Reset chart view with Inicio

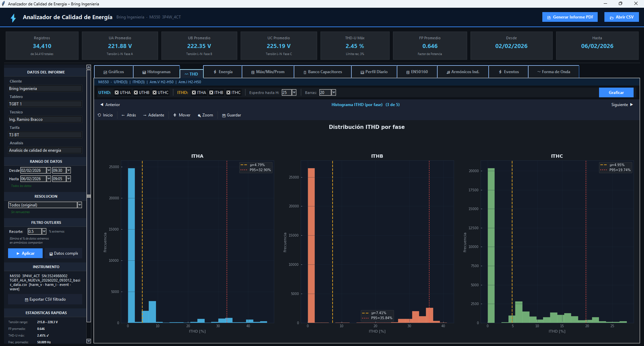coord(105,115)
